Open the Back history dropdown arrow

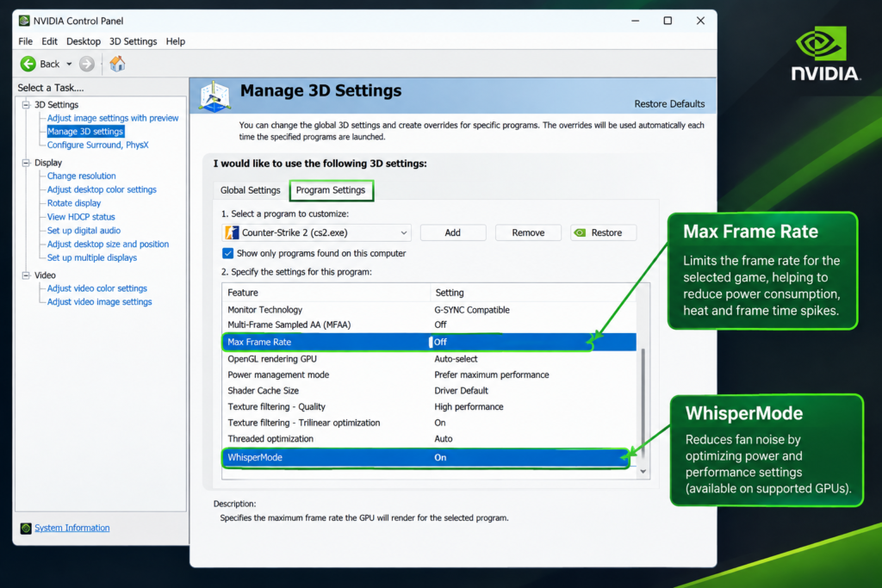69,64
